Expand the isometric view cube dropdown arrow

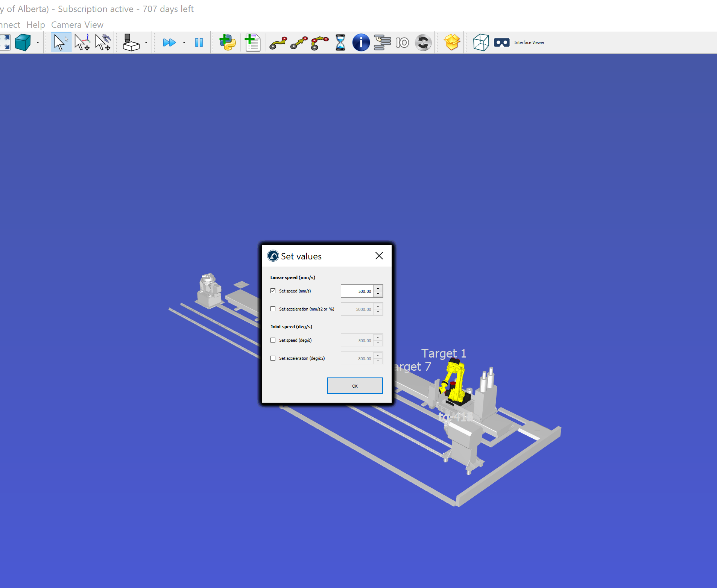click(38, 42)
